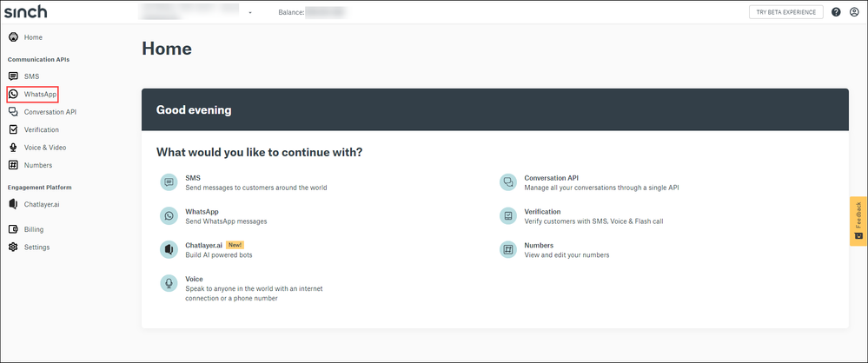868x363 pixels.
Task: Open Settings in the sidebar
Action: [36, 247]
